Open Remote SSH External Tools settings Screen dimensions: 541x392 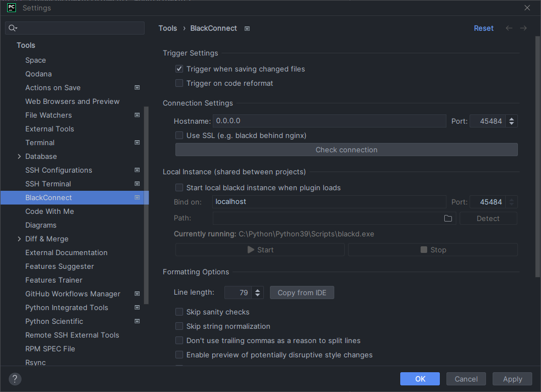click(72, 335)
